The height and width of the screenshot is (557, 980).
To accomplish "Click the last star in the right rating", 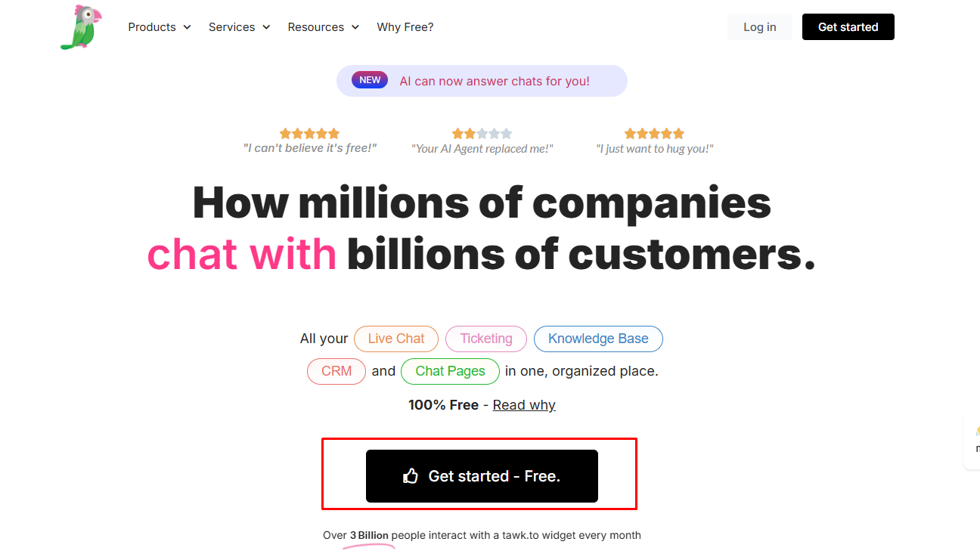I will point(678,132).
